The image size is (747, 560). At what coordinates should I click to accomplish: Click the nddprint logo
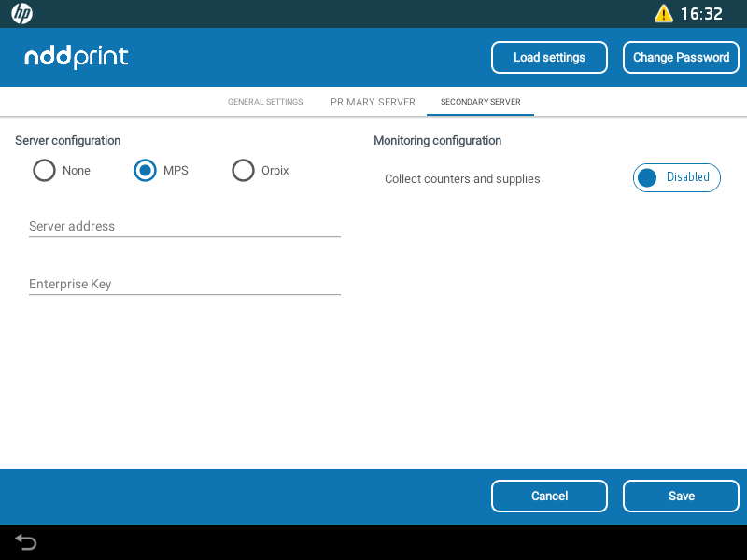tap(77, 57)
